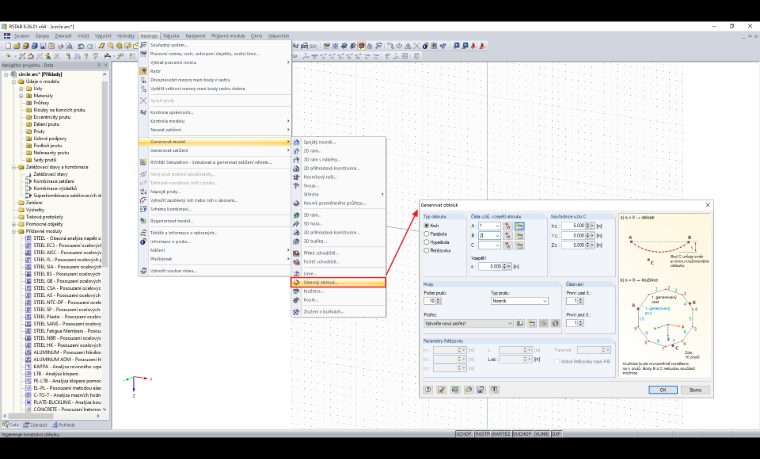The image size is (760, 459).
Task: Open the Soubor menu
Action: [x=21, y=36]
